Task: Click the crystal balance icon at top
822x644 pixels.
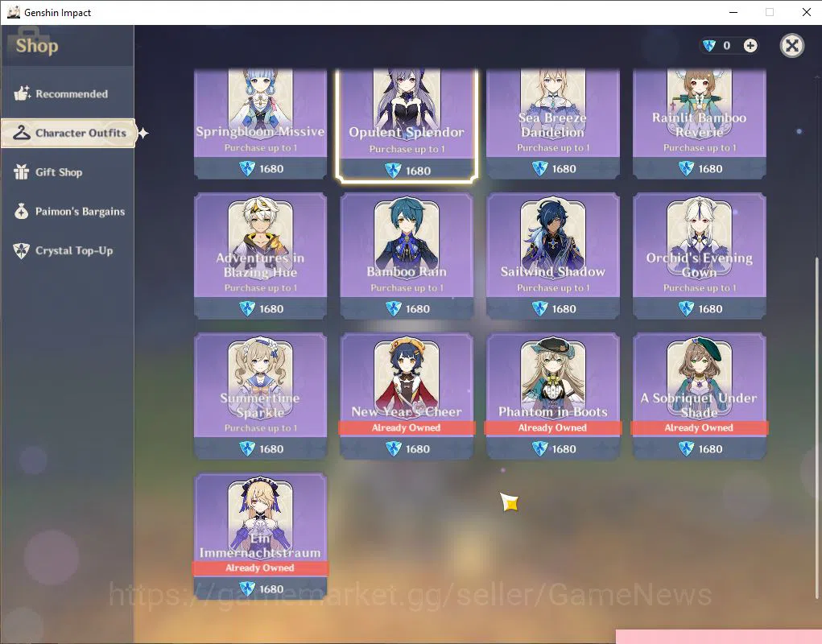Action: (708, 46)
